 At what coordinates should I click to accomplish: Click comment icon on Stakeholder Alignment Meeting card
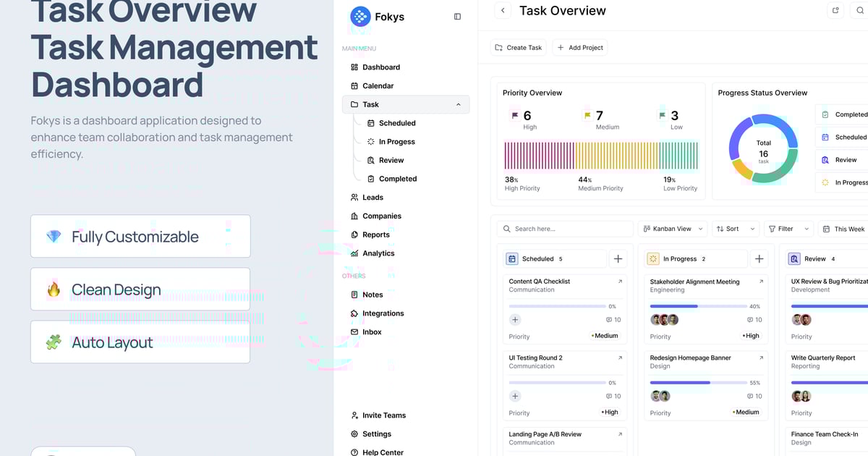(750, 320)
